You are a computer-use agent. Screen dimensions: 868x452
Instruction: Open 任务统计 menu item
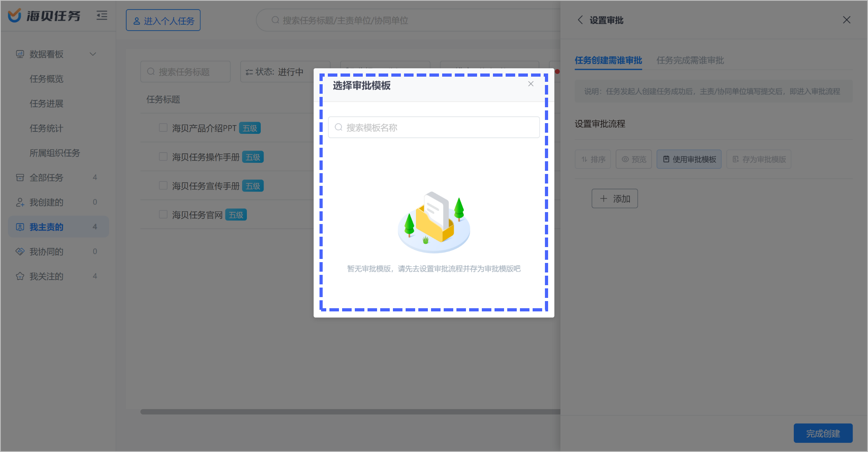pos(46,128)
